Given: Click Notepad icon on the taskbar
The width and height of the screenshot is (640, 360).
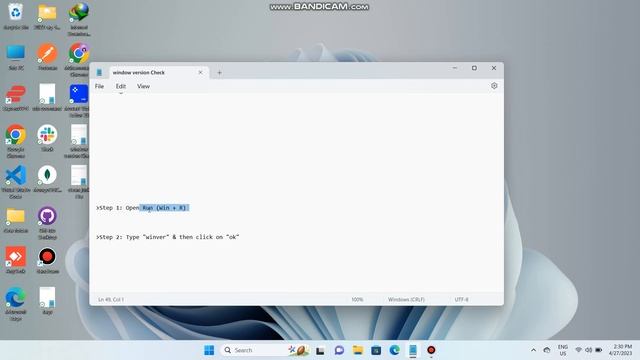Looking at the screenshot, I should click(x=413, y=350).
